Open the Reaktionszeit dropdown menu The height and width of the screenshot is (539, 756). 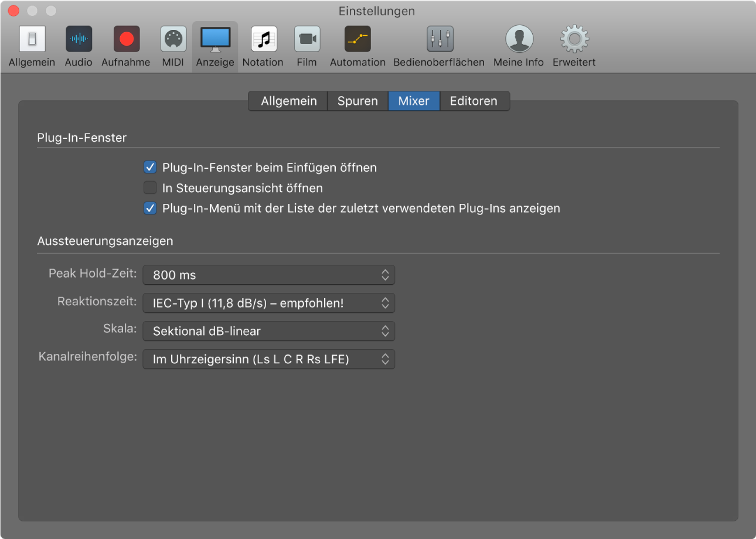click(x=269, y=303)
